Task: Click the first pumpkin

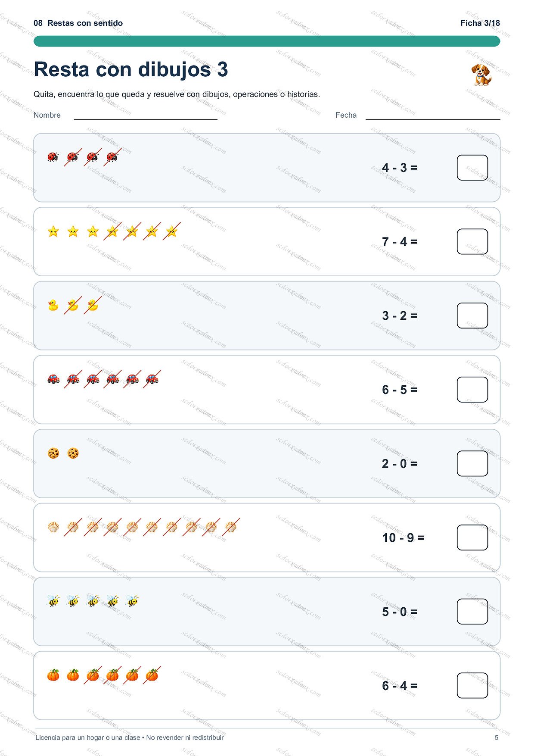Action: [53, 675]
